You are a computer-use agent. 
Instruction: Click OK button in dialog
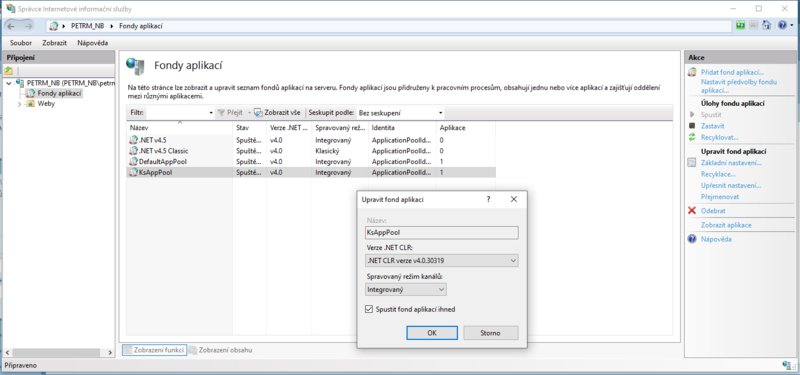[432, 333]
